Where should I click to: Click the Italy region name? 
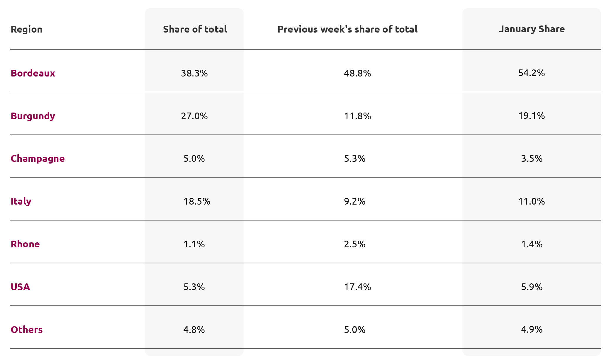pyautogui.click(x=21, y=201)
